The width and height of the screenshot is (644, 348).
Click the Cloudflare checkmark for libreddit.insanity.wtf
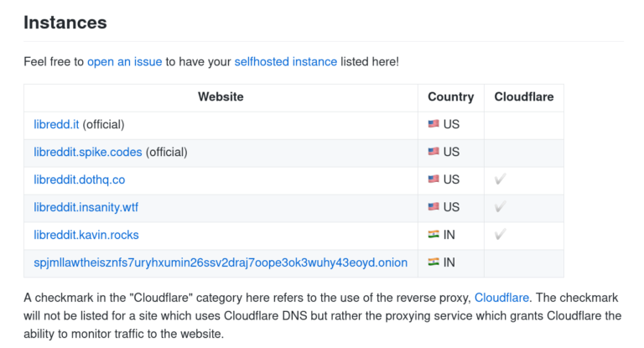click(501, 207)
